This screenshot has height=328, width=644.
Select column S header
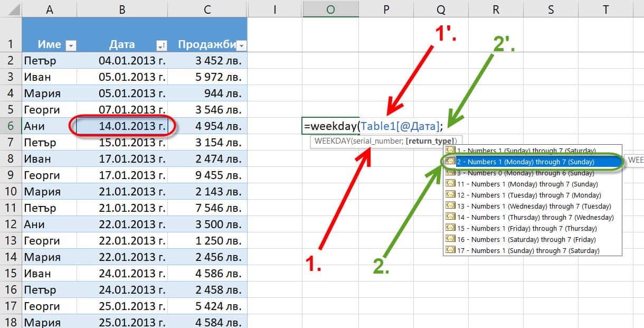coord(551,9)
